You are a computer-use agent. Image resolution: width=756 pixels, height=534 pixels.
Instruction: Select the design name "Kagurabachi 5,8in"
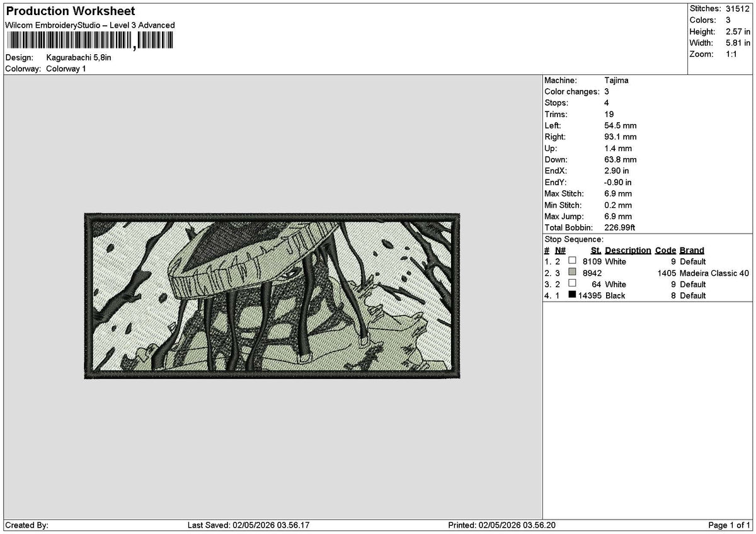click(x=79, y=57)
